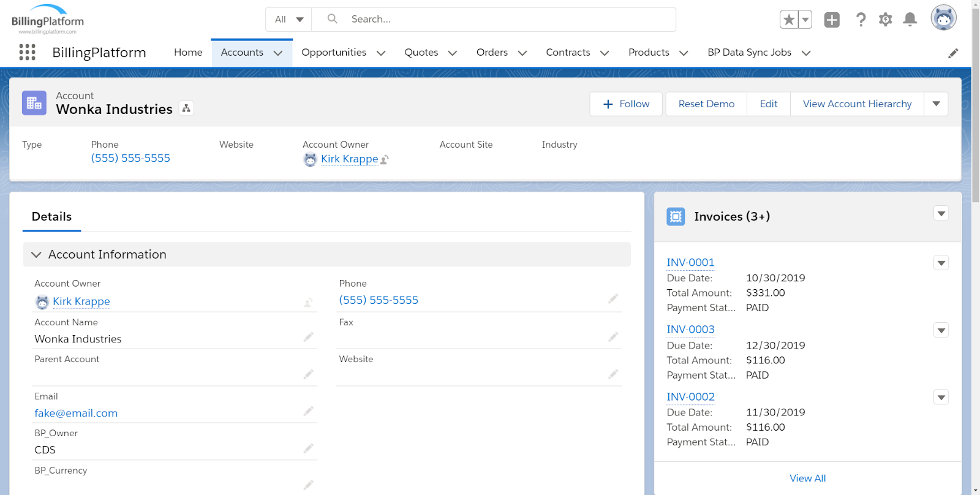Open invoice INV-0002 link

[x=690, y=397]
